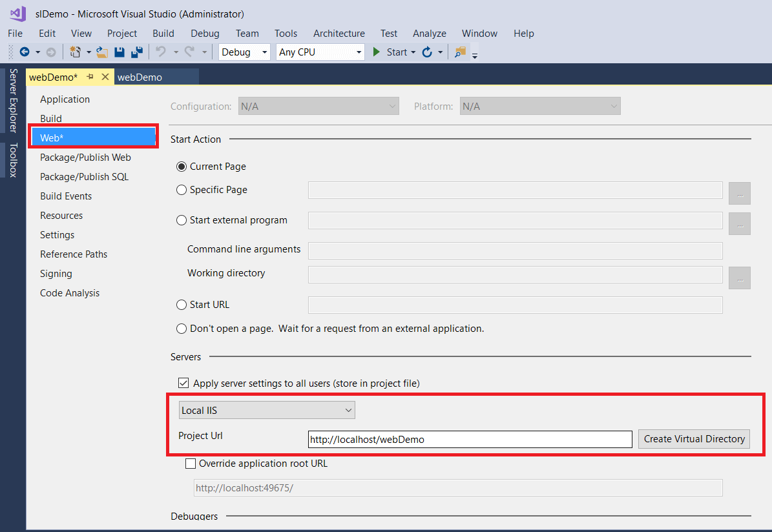Open the Toolbox side panel tab
The height and width of the screenshot is (532, 772).
click(14, 160)
